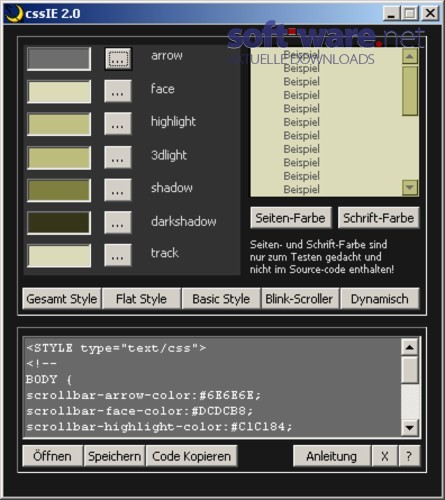Open track color dialog via ellipsis button

coord(118,255)
